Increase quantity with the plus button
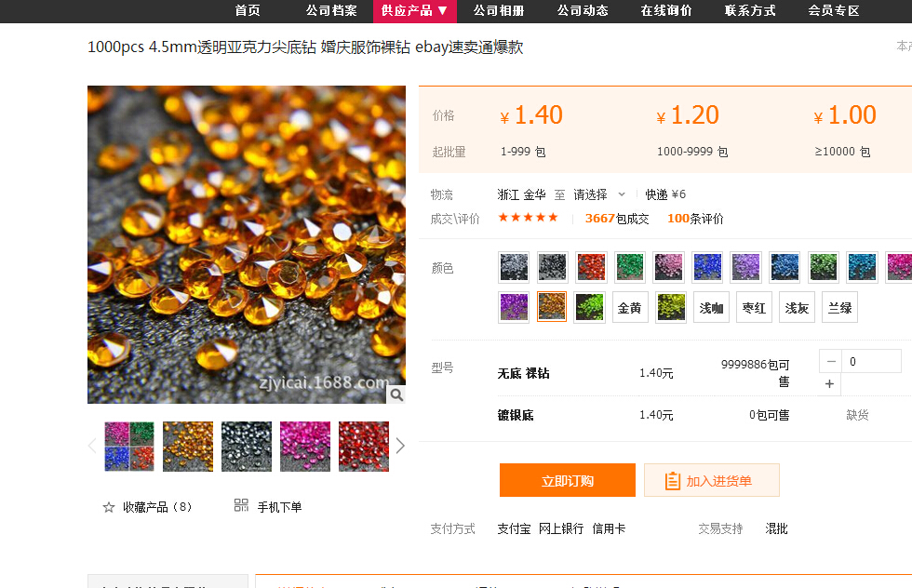Screen dimensions: 912x588 pos(830,384)
